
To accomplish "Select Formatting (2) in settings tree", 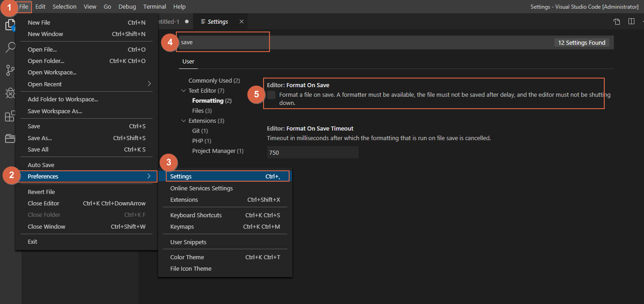I will 212,101.
